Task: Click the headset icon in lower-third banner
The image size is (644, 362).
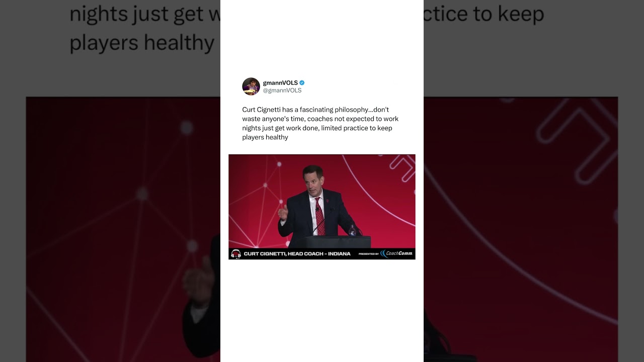Action: coord(235,254)
